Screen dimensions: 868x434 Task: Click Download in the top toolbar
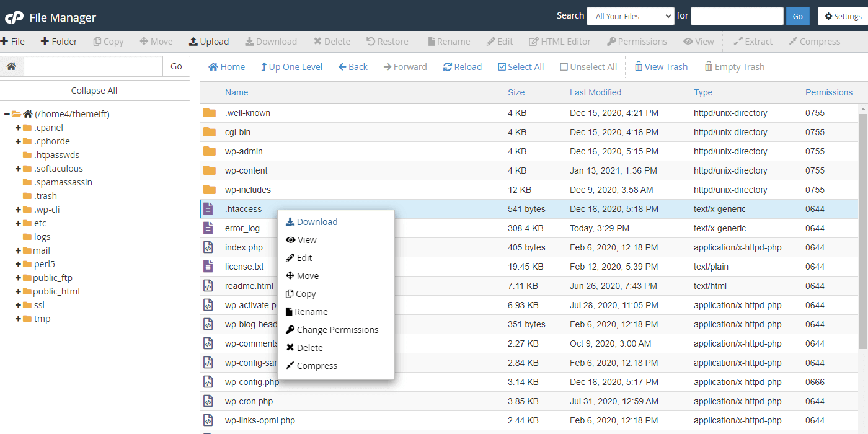pos(271,42)
